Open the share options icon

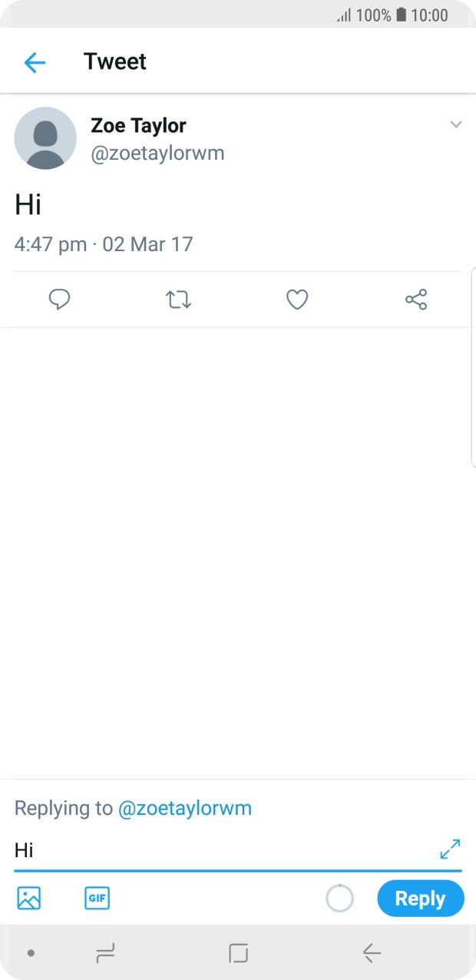coord(415,300)
